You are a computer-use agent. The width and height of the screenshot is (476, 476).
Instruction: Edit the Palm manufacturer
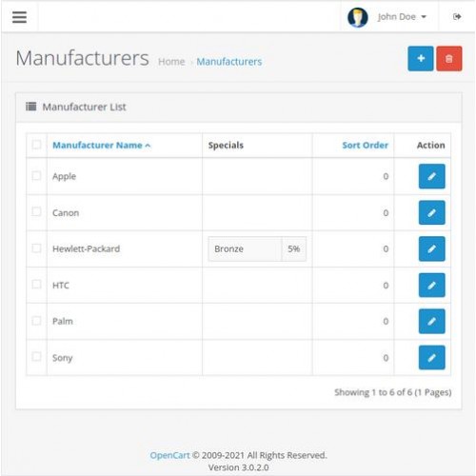point(431,321)
